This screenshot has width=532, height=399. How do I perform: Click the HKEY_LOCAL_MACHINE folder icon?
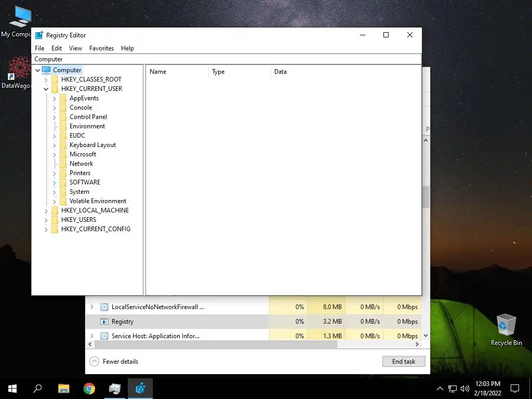pos(55,210)
